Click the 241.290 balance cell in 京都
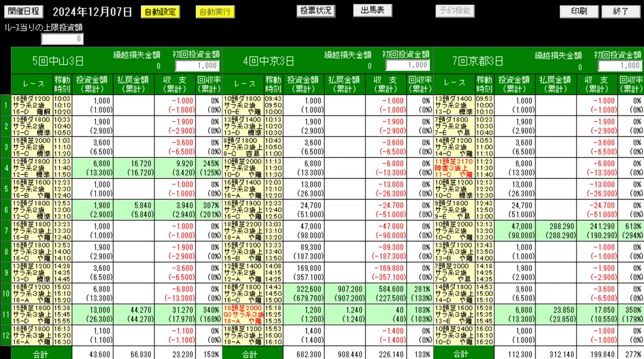This screenshot has height=359, width=644. click(x=598, y=230)
